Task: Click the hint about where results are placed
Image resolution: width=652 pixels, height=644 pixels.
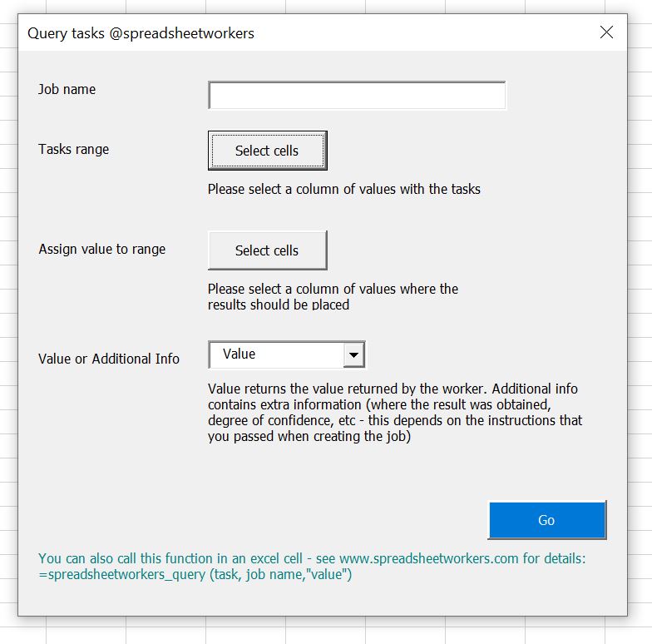Action: (x=333, y=297)
